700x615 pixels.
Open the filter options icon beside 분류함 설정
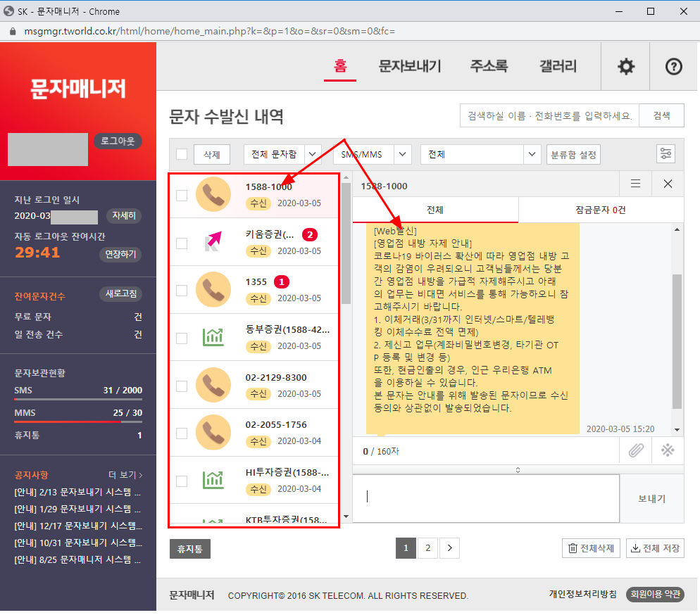point(665,153)
